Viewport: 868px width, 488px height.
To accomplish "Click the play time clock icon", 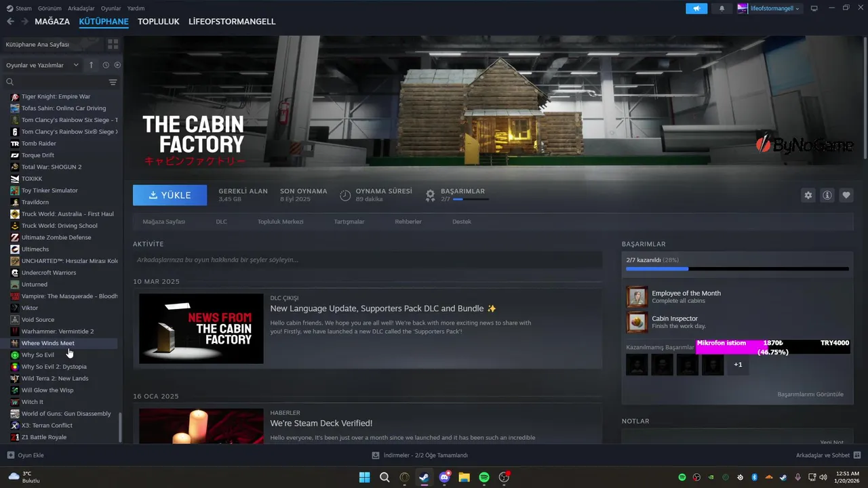I will click(x=345, y=195).
